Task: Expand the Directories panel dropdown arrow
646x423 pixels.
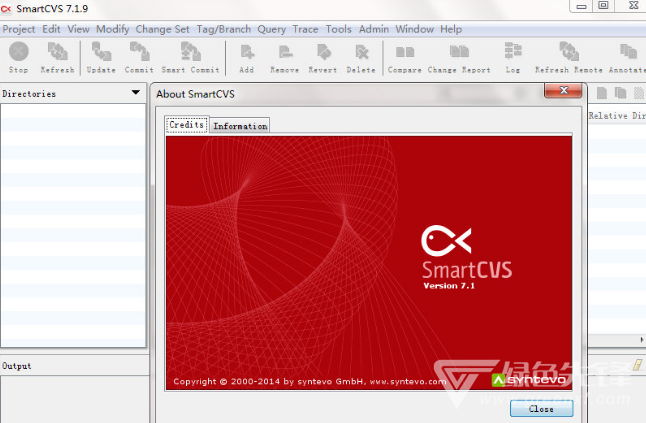Action: tap(136, 93)
